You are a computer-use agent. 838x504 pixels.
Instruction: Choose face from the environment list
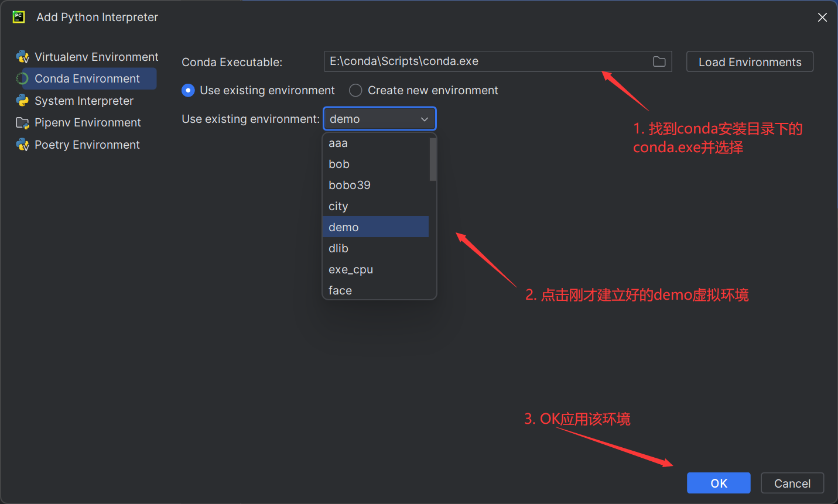(375, 290)
